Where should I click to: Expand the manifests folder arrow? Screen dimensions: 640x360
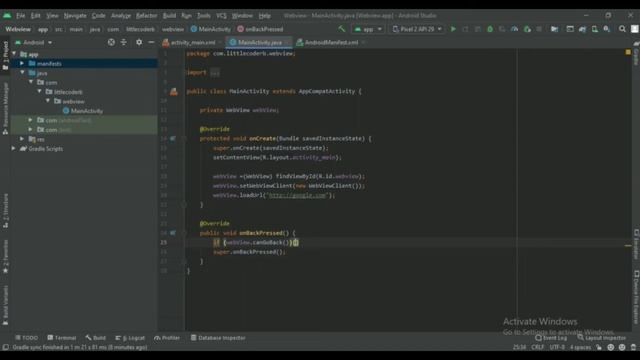[22, 64]
